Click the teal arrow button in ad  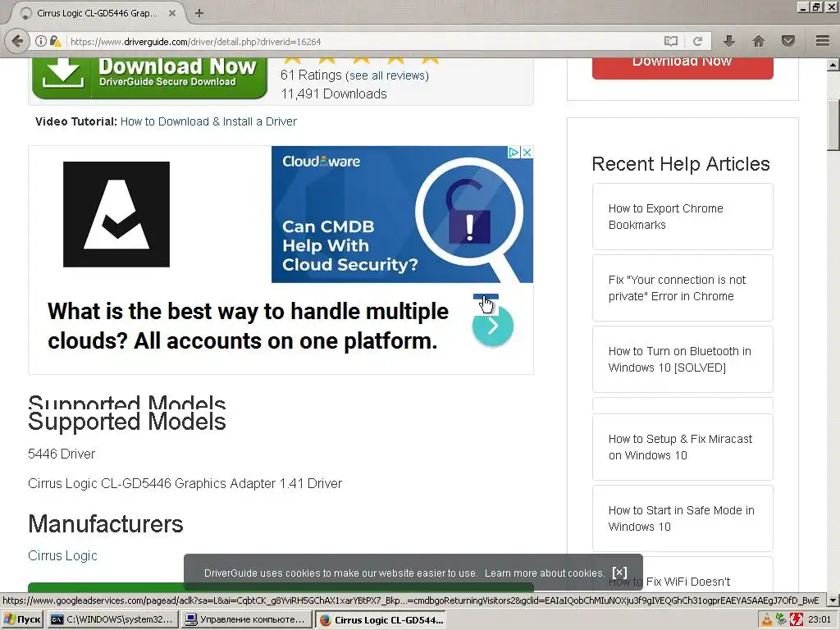click(x=493, y=326)
